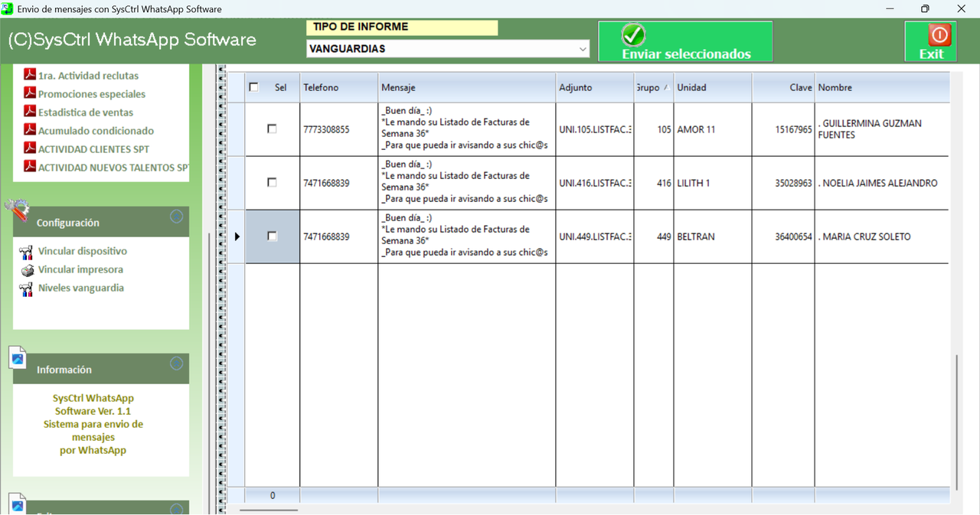
Task: Open ACTIVIDAD NUEVOS TALENTOS SPT link
Action: [113, 168]
